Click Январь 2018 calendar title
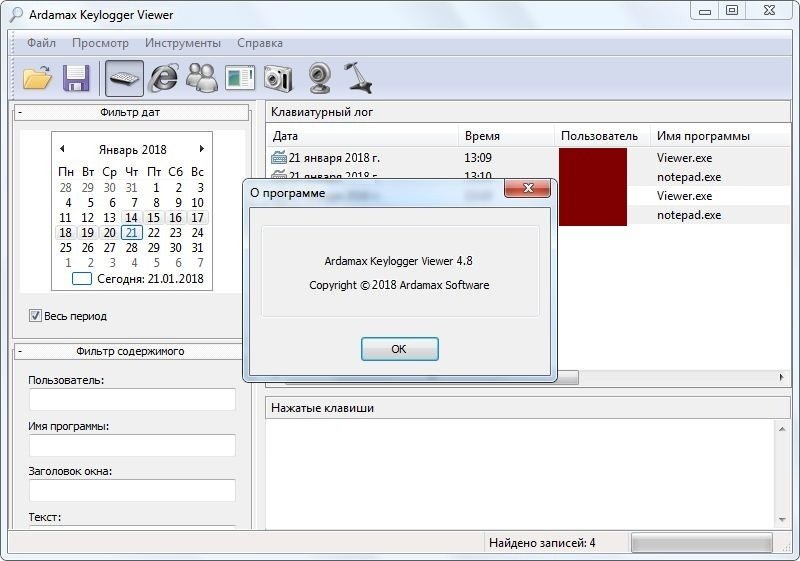800x561 pixels. click(x=132, y=149)
